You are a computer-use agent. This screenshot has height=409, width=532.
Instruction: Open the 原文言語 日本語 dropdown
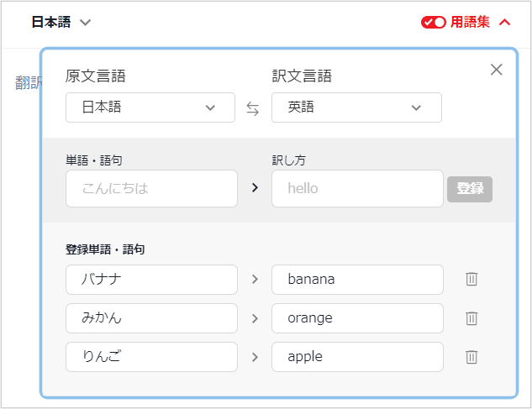pos(150,107)
